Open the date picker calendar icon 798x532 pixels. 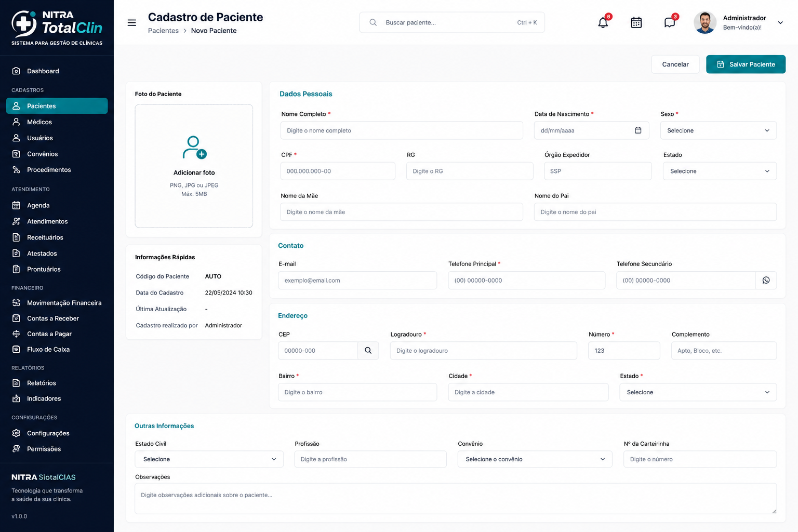tap(638, 130)
